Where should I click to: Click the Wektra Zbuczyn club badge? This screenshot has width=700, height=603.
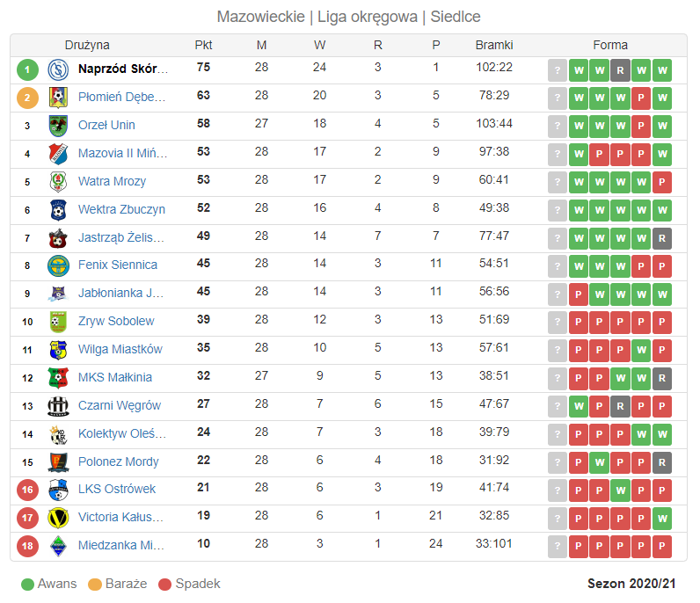(58, 210)
